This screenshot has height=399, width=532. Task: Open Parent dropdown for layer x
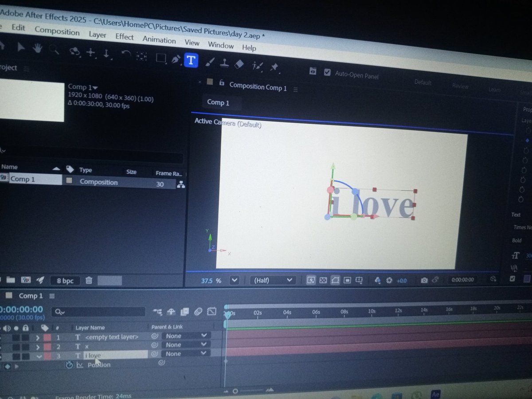click(x=186, y=345)
